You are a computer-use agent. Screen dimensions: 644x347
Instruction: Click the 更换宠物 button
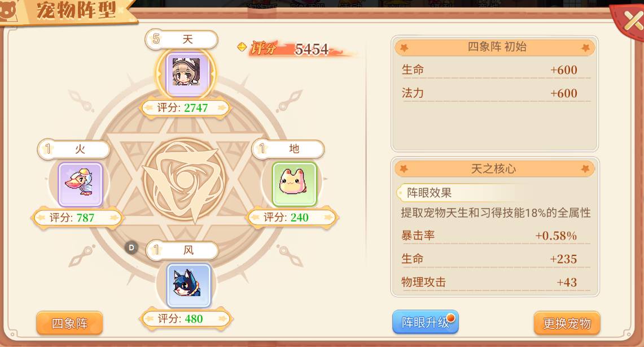[567, 323]
